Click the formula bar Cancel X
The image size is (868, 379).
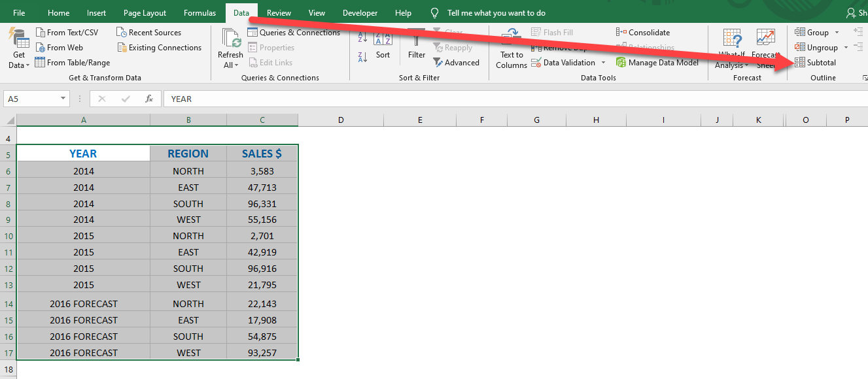click(x=102, y=99)
